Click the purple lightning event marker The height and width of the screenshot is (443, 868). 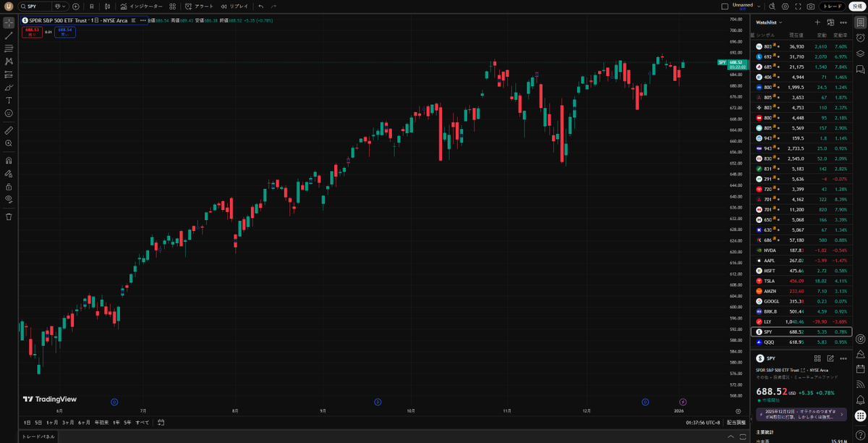click(x=683, y=402)
